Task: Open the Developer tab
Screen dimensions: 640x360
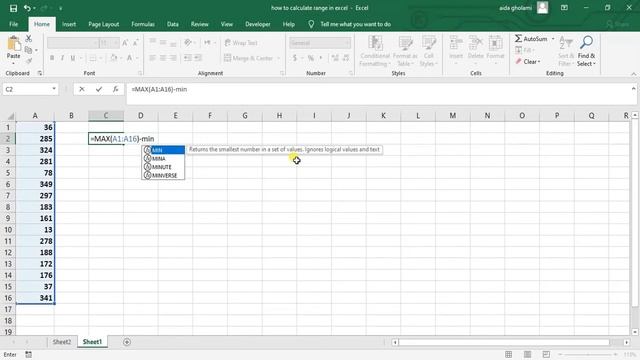Action: coord(258,24)
